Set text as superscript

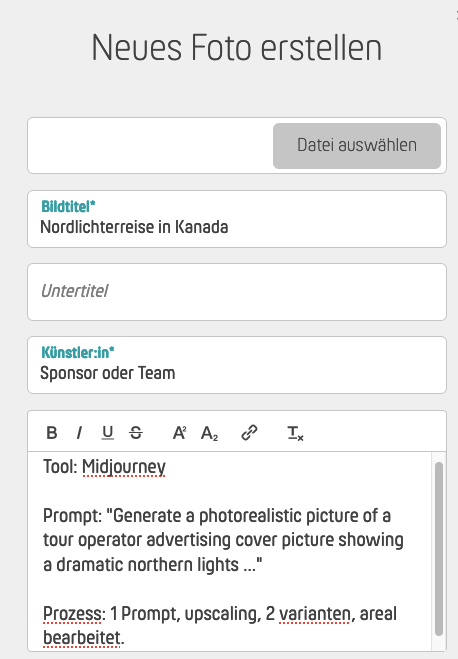(179, 432)
